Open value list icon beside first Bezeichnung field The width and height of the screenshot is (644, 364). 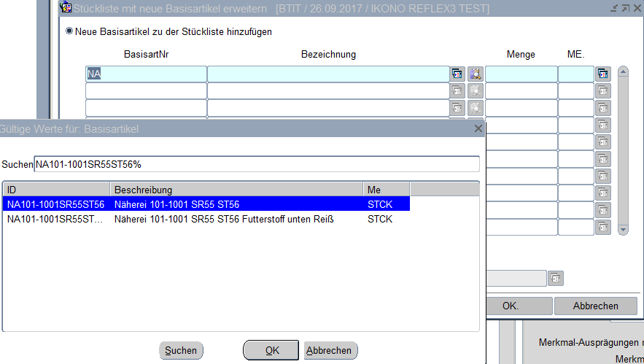pyautogui.click(x=457, y=74)
